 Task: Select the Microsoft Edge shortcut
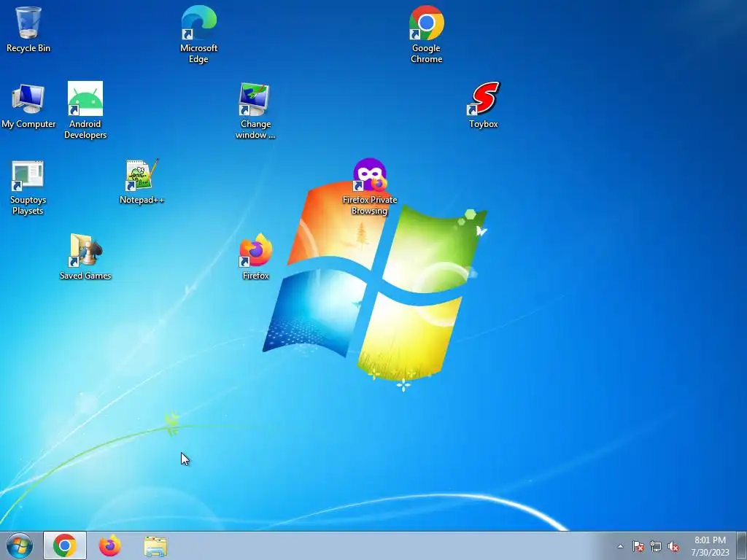[x=198, y=34]
